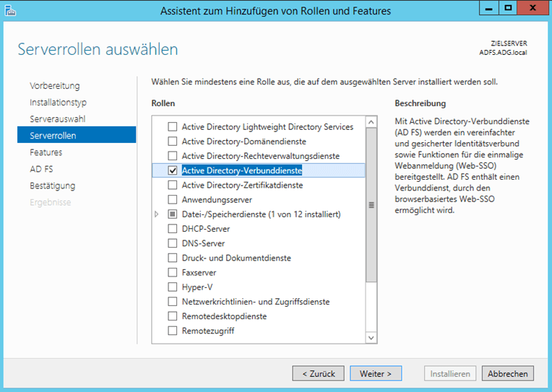Viewport: 552px width, 392px height.
Task: Select the Faxserver checkbox
Action: click(173, 273)
